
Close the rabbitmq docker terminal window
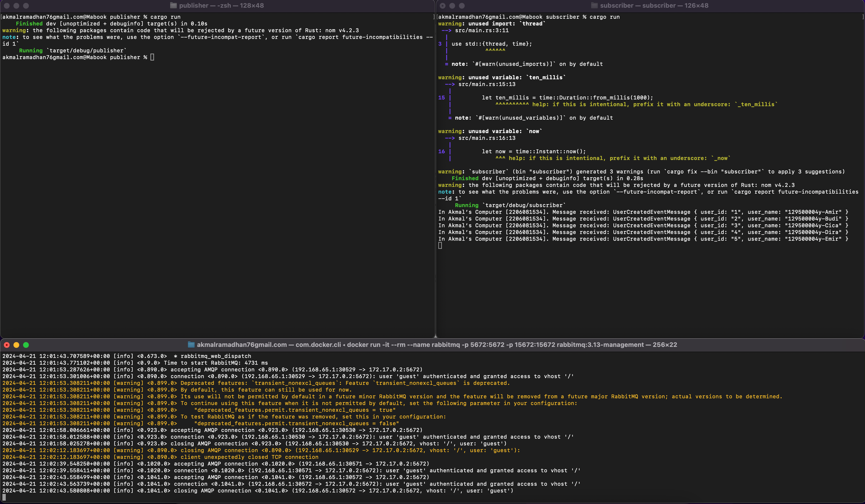pos(6,345)
